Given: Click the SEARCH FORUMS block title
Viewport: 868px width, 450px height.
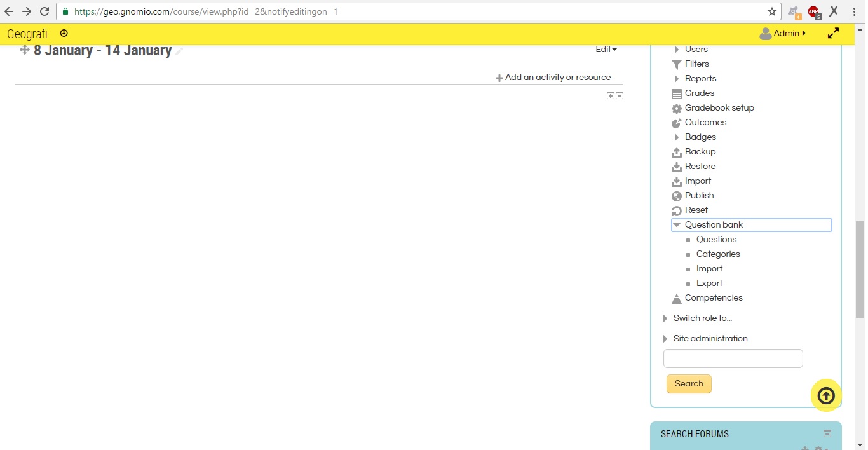Looking at the screenshot, I should pyautogui.click(x=695, y=434).
